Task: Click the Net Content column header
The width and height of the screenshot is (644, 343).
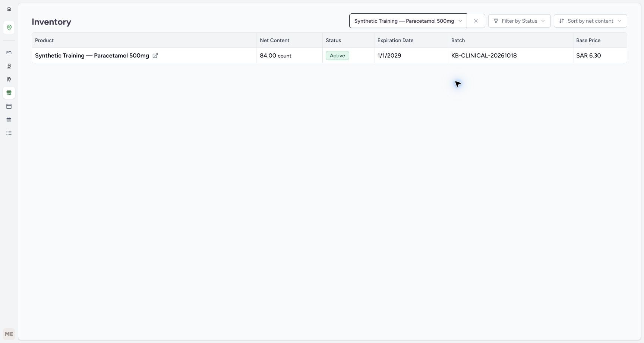Action: click(x=275, y=40)
